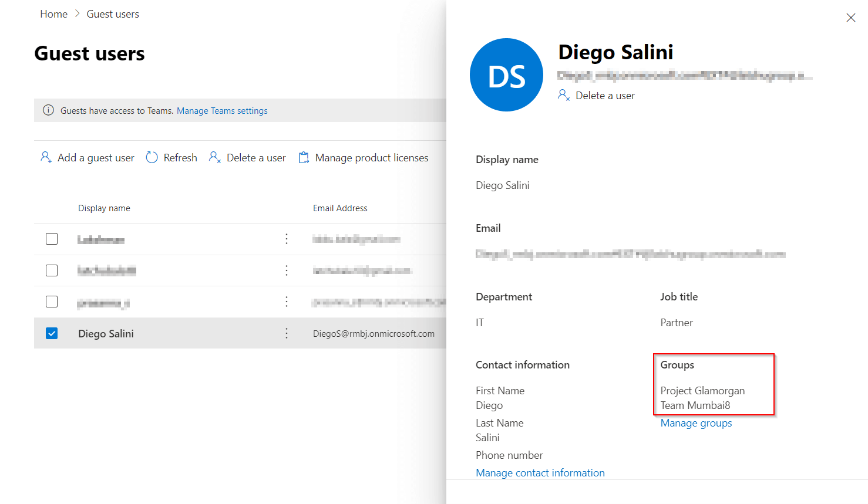Open Manage contact information
The width and height of the screenshot is (868, 504).
click(x=540, y=472)
